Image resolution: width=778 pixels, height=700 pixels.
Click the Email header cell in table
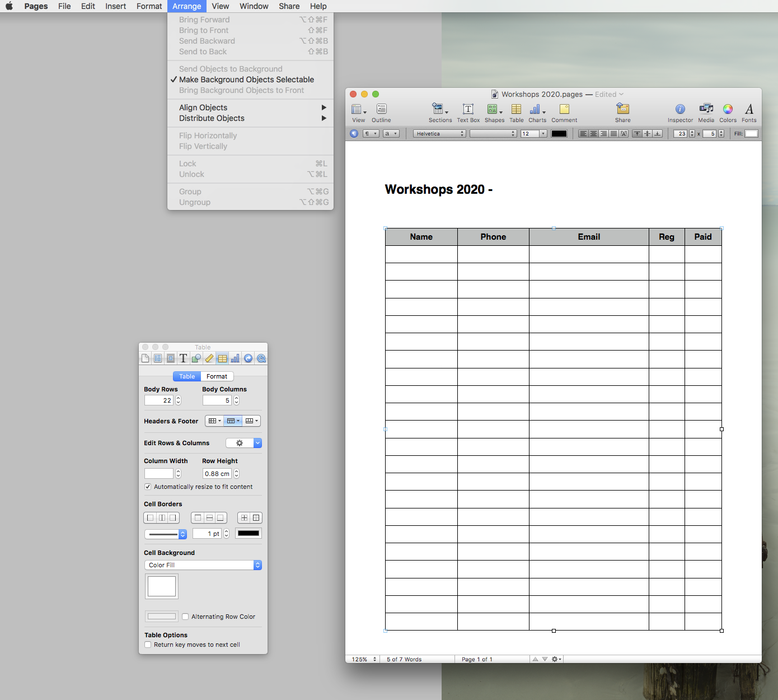589,237
